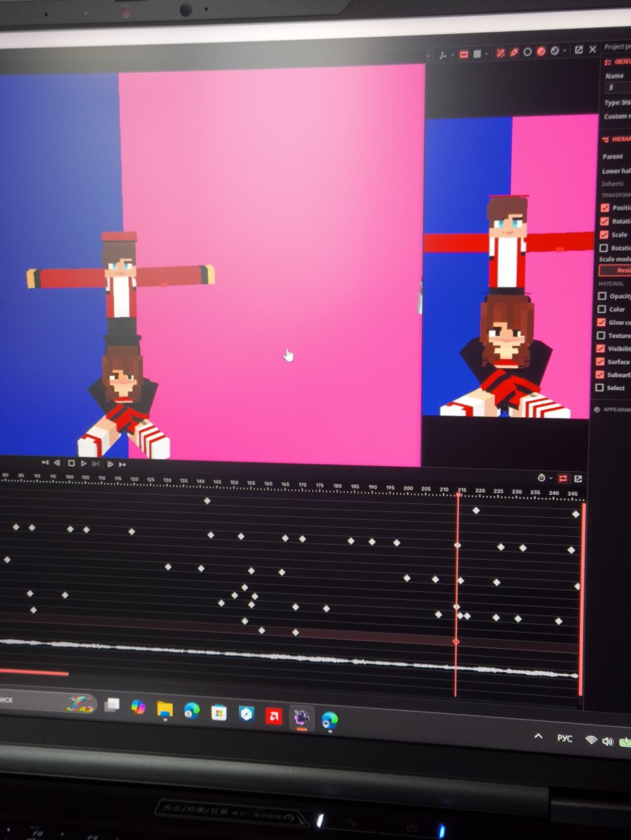
Task: Select the outlined keyframe on the highlighted row
Action: pos(456,641)
